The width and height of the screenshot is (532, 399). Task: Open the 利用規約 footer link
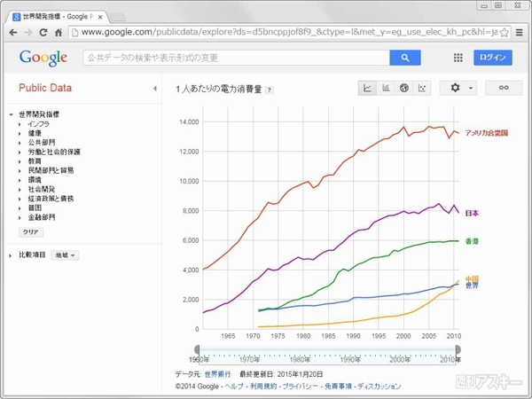[263, 386]
